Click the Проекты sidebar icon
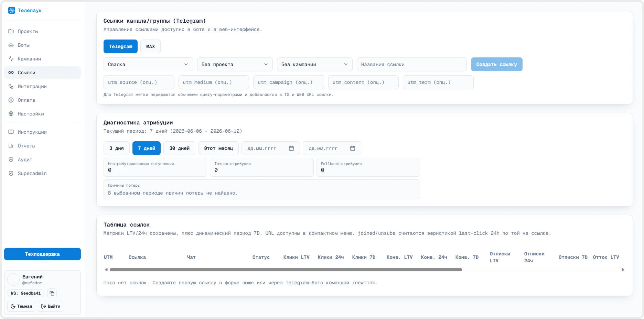This screenshot has width=644, height=319. point(11,31)
